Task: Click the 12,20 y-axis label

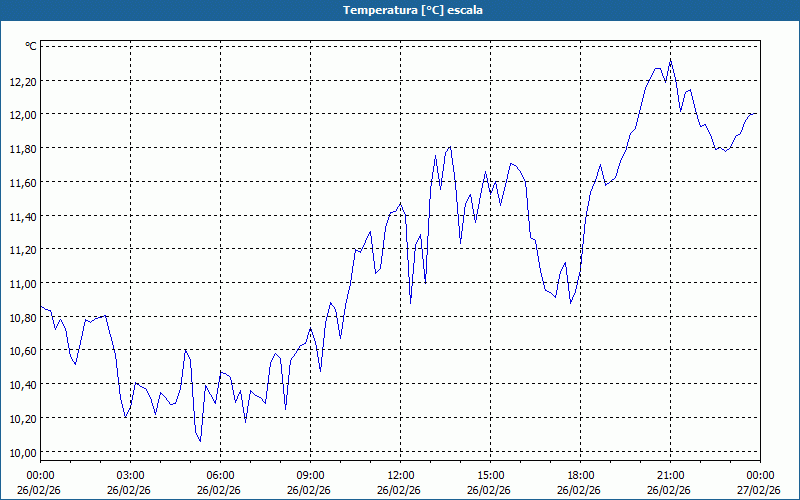Action: [22, 81]
